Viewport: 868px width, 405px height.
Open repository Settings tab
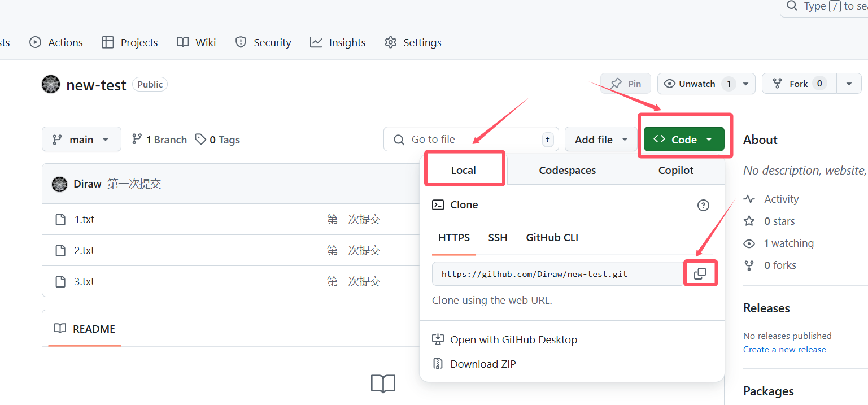(x=413, y=42)
